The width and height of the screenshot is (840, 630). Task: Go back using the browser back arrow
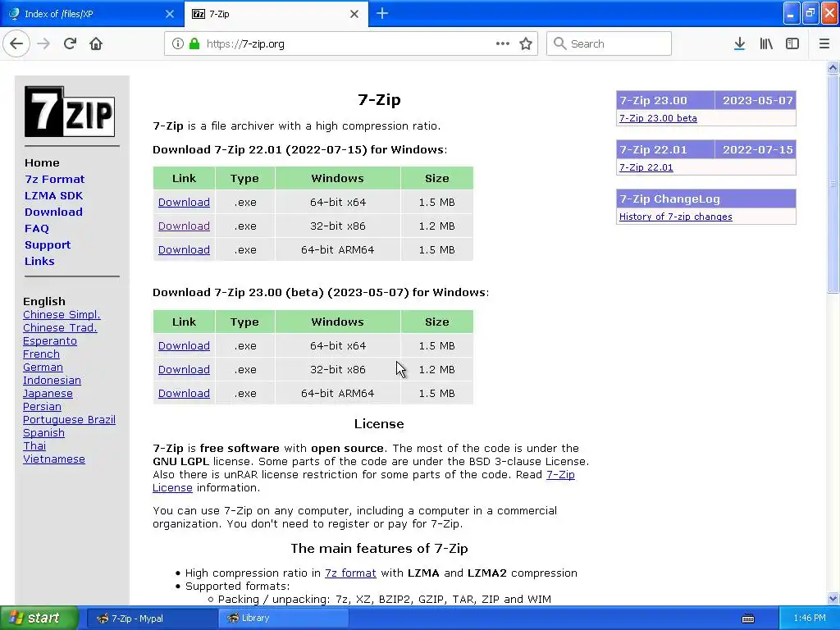[16, 43]
